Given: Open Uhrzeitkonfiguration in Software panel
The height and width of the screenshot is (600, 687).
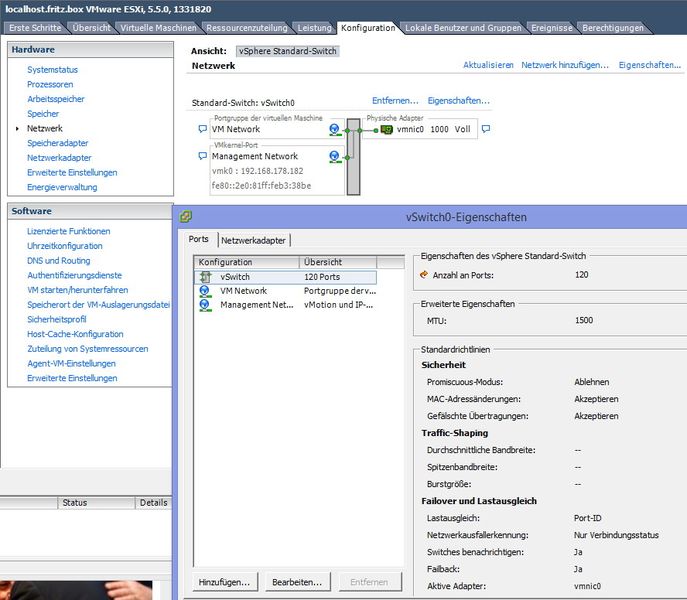Looking at the screenshot, I should [64, 246].
